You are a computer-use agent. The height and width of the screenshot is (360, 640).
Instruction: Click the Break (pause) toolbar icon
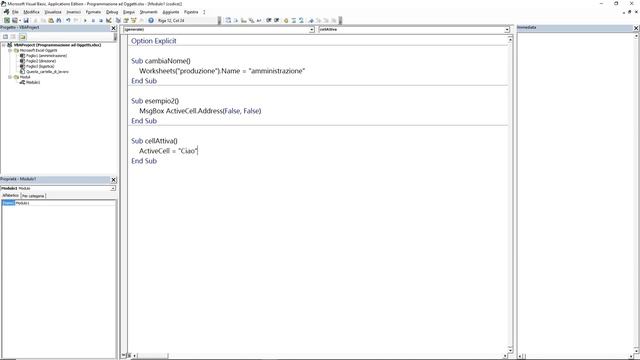pos(93,20)
